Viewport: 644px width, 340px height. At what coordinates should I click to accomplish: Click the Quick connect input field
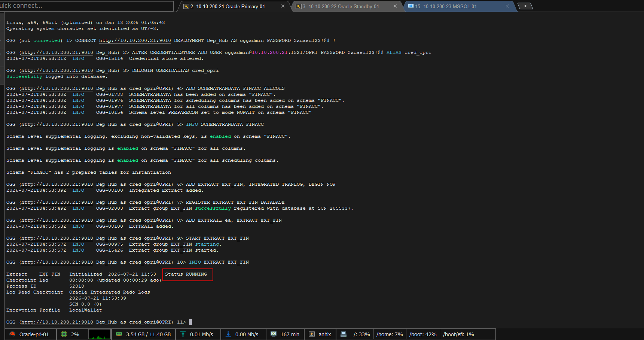[86, 6]
